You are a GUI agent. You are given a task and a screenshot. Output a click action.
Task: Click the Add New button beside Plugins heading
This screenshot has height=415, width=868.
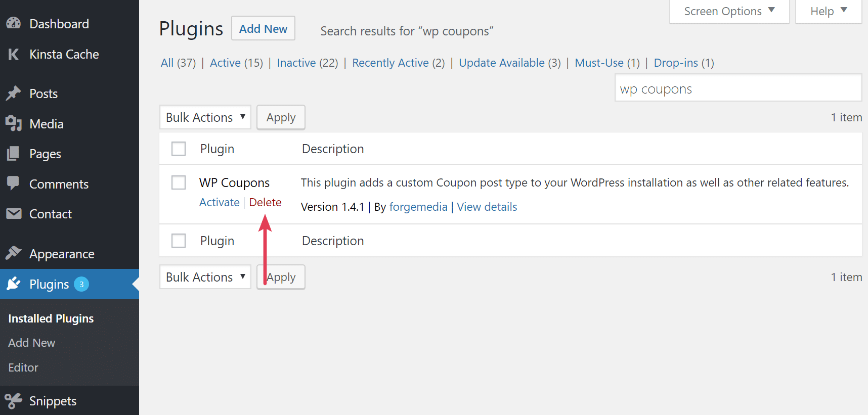coord(263,29)
